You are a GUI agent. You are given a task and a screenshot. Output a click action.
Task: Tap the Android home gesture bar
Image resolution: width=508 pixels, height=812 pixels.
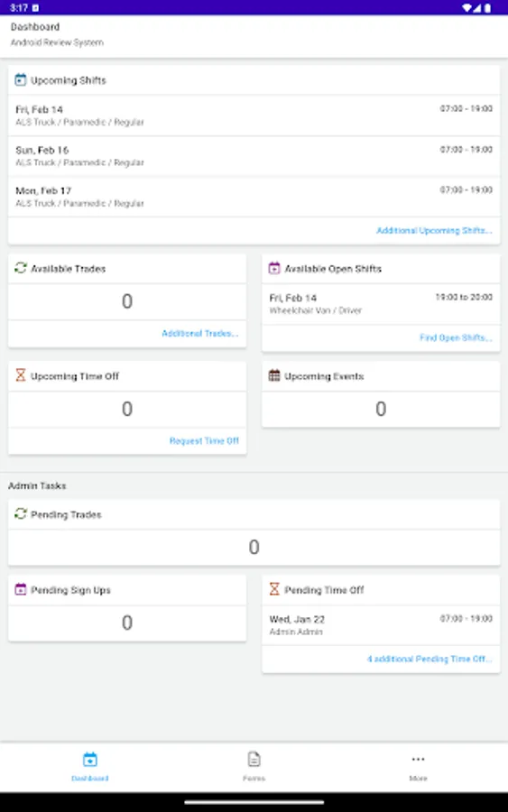click(254, 802)
